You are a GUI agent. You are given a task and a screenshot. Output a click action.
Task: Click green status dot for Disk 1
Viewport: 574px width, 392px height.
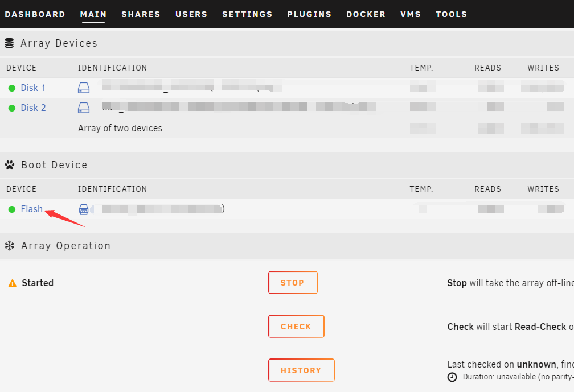[12, 88]
